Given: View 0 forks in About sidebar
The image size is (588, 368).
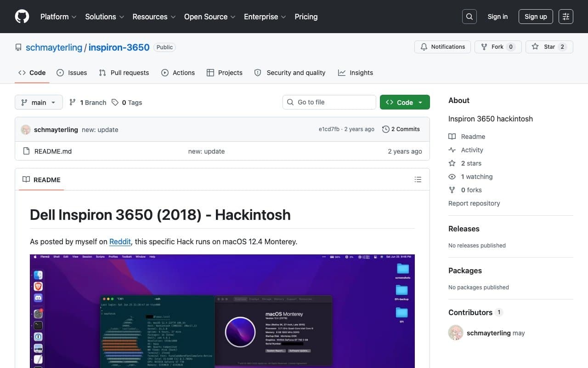Looking at the screenshot, I should pos(465,190).
